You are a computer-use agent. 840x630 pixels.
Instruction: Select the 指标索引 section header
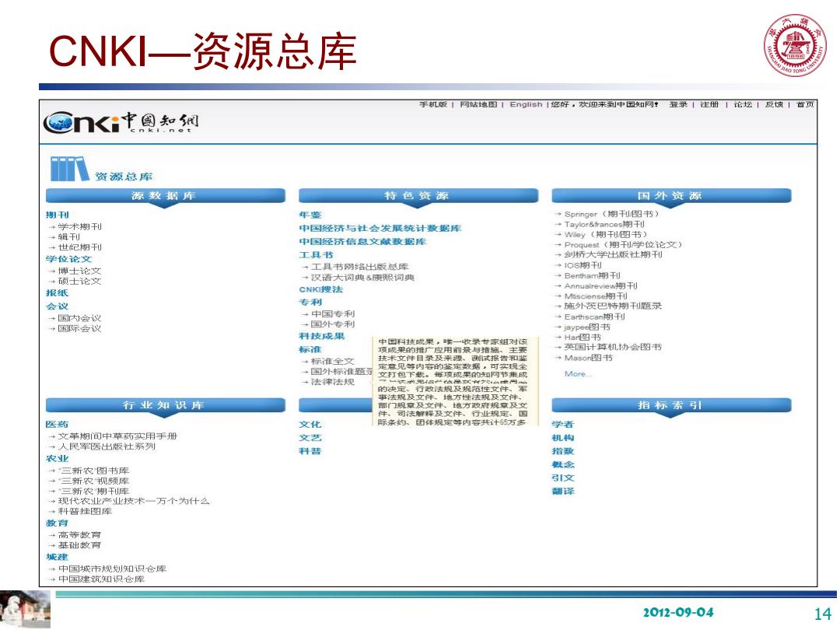click(671, 405)
